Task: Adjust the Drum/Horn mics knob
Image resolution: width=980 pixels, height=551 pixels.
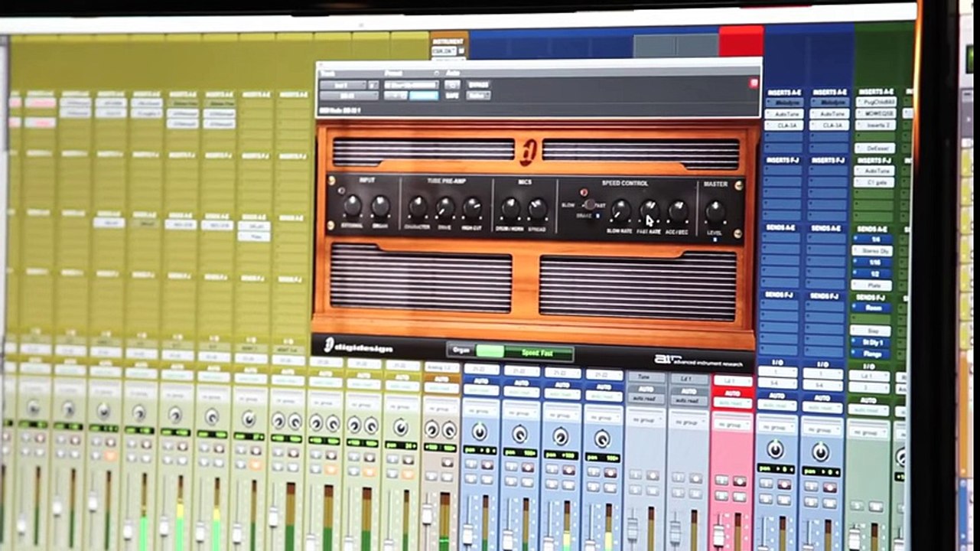Action: tap(510, 208)
